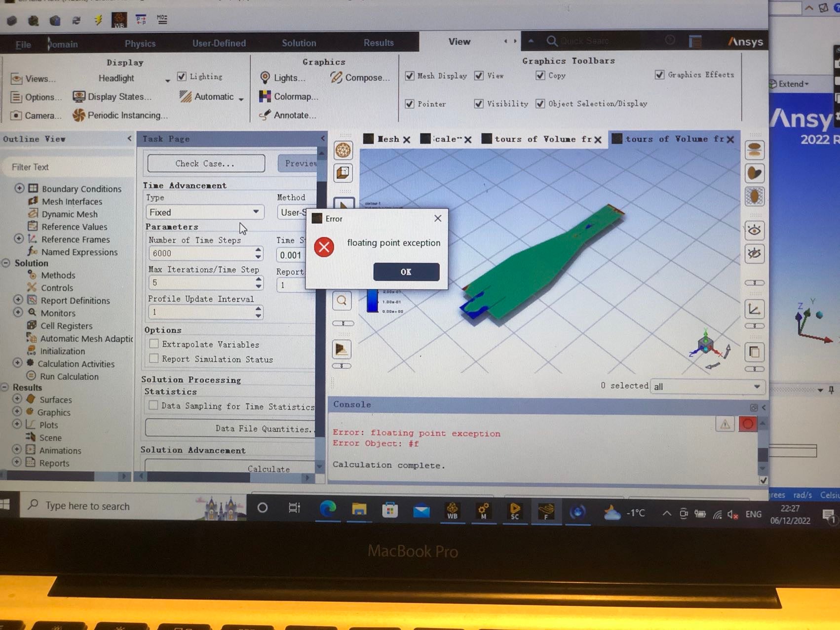Expand Reference Frames tree node
Image resolution: width=840 pixels, height=630 pixels.
(x=19, y=238)
